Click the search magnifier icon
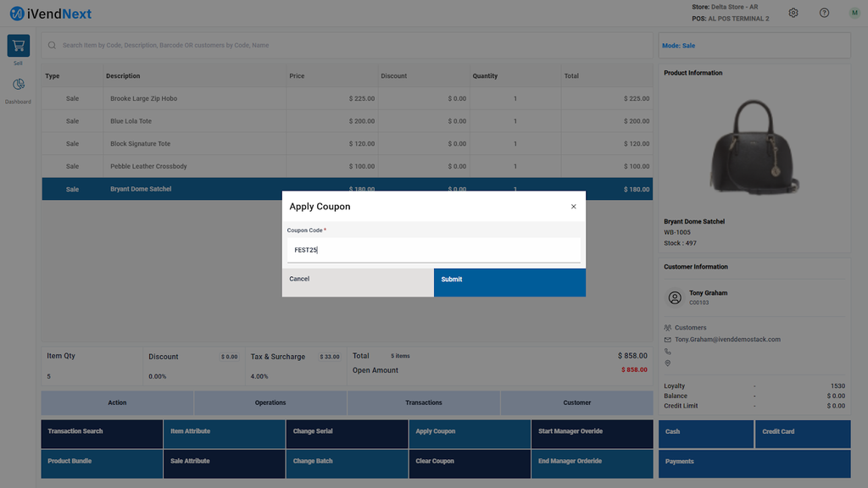 pyautogui.click(x=53, y=45)
